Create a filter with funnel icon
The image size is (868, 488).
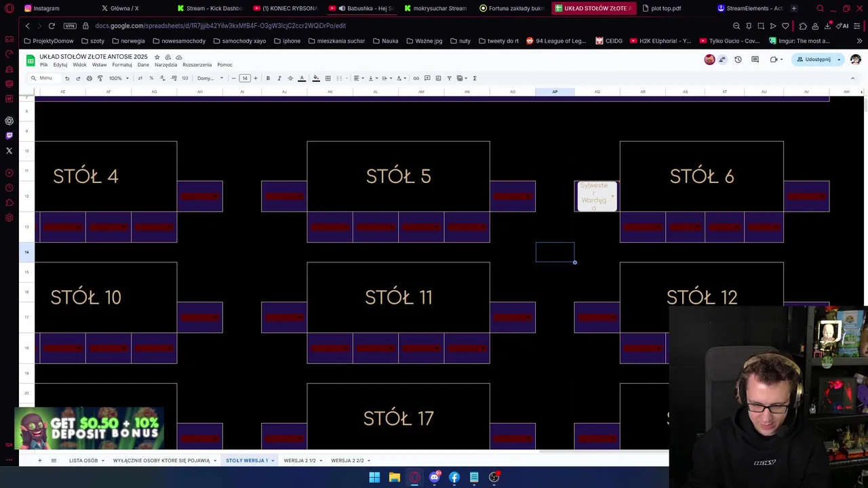[x=449, y=78]
